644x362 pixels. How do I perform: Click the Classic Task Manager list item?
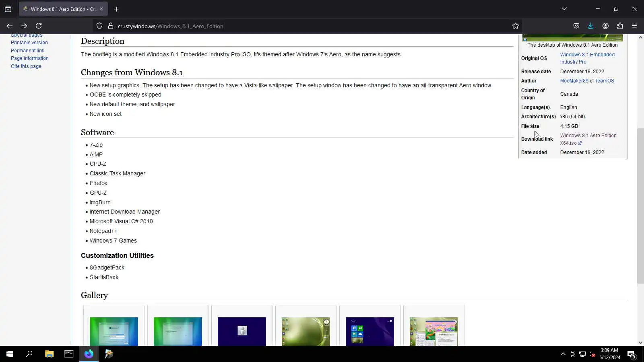coord(118,173)
